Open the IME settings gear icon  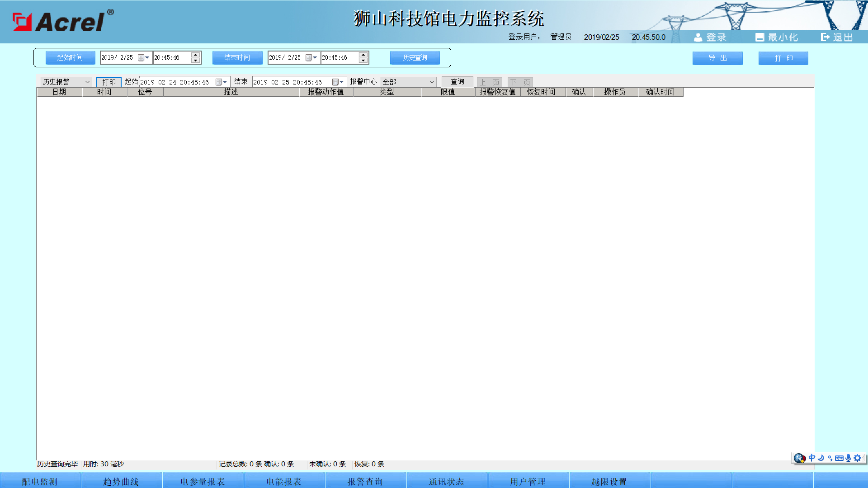click(857, 458)
